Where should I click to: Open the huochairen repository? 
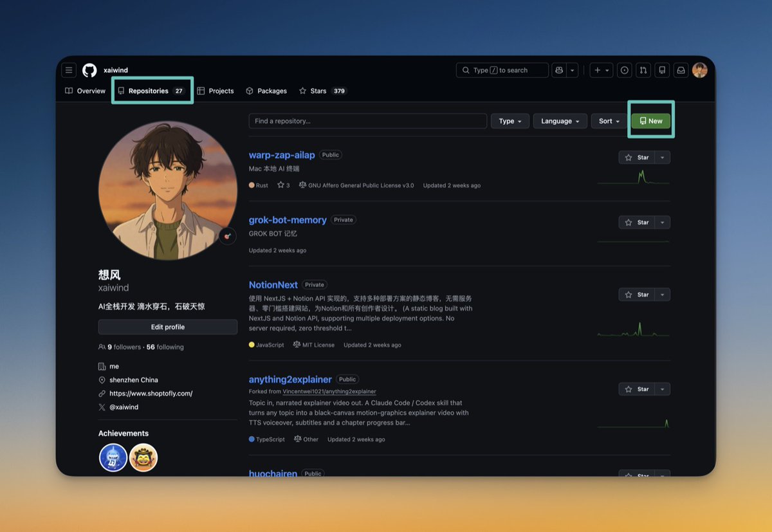click(273, 473)
